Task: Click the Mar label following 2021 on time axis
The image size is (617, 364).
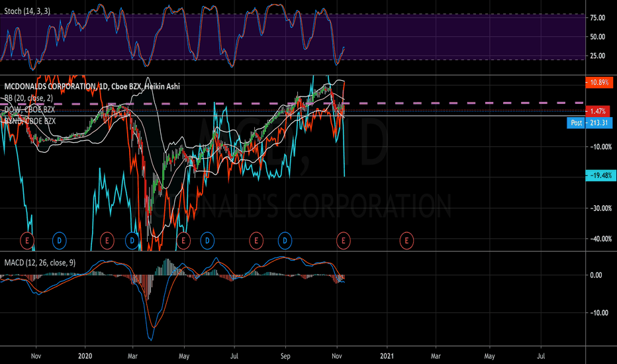Action: pyautogui.click(x=436, y=356)
